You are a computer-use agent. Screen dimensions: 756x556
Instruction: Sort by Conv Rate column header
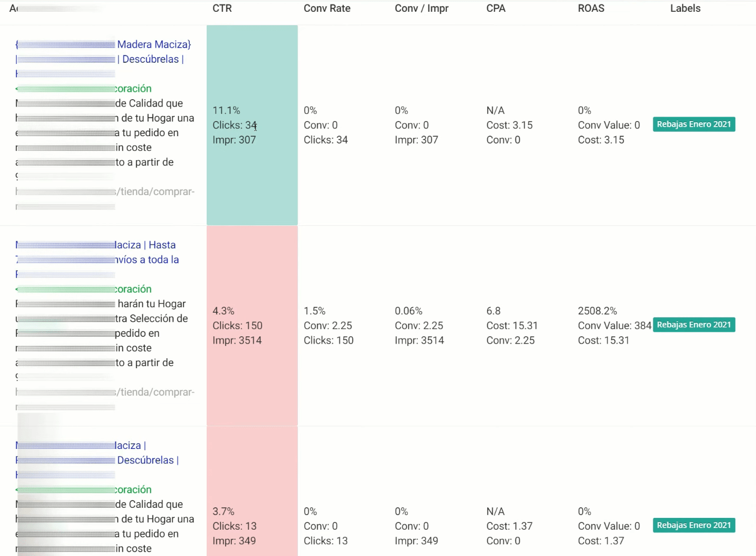coord(327,8)
